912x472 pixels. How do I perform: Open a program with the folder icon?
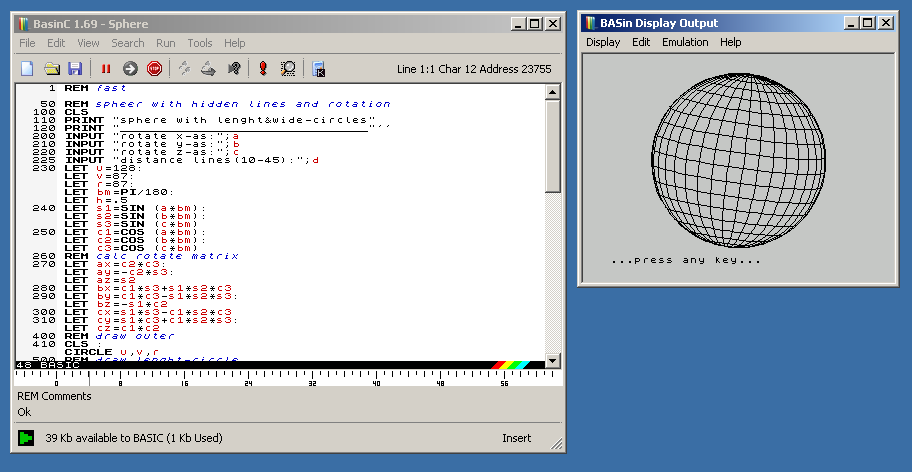tap(51, 69)
